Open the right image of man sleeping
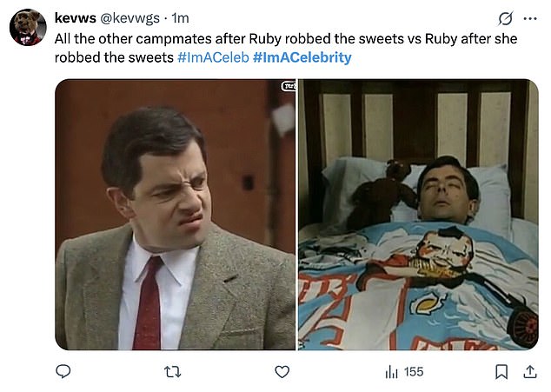This screenshot has height=392, width=551. (419, 215)
